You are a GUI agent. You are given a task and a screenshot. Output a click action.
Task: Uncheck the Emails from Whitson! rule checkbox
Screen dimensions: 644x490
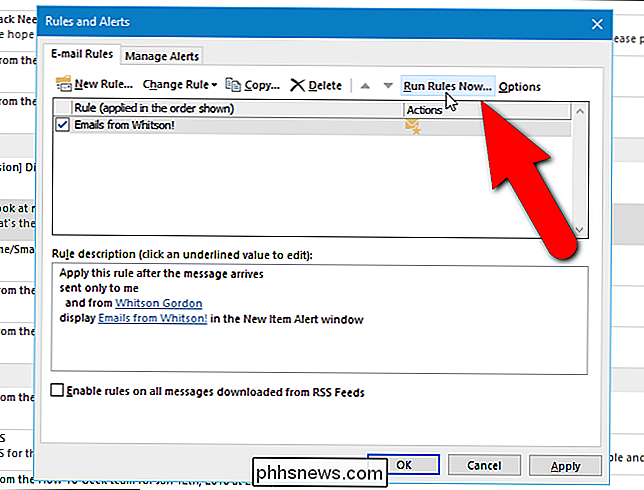pos(62,126)
